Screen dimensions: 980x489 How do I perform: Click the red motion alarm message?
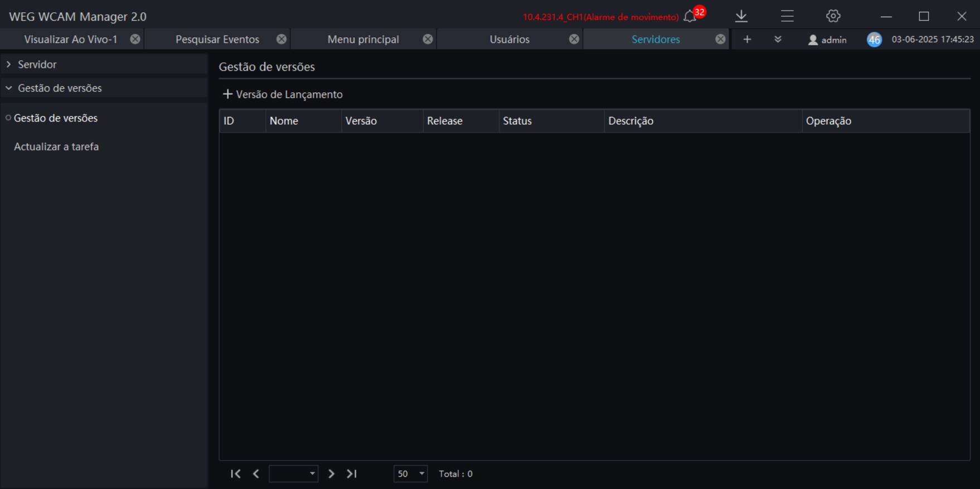[601, 17]
